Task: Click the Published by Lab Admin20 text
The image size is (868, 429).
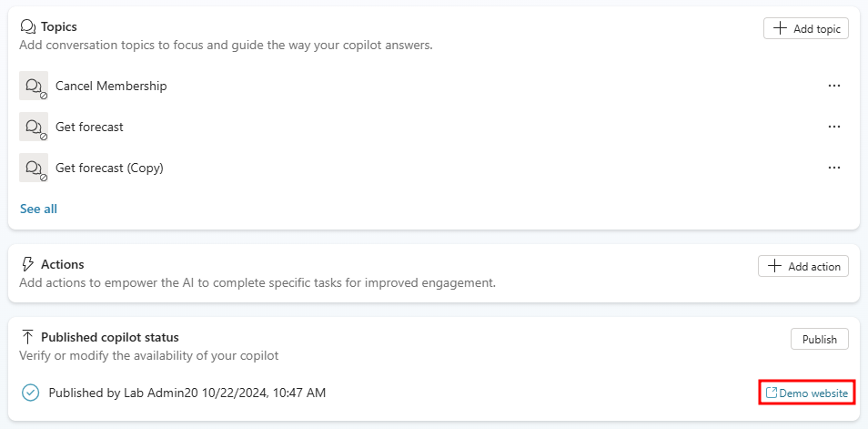Action: (187, 393)
